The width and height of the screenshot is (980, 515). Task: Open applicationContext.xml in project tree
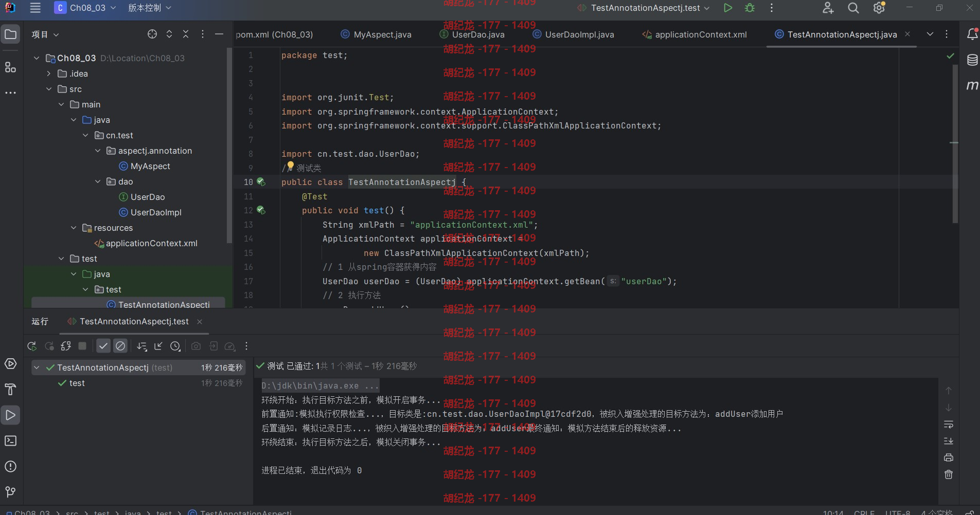151,243
